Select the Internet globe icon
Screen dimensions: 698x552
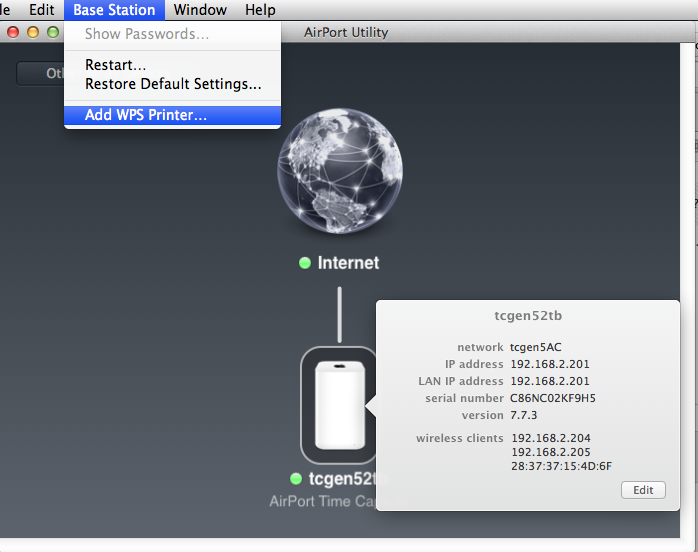[340, 171]
